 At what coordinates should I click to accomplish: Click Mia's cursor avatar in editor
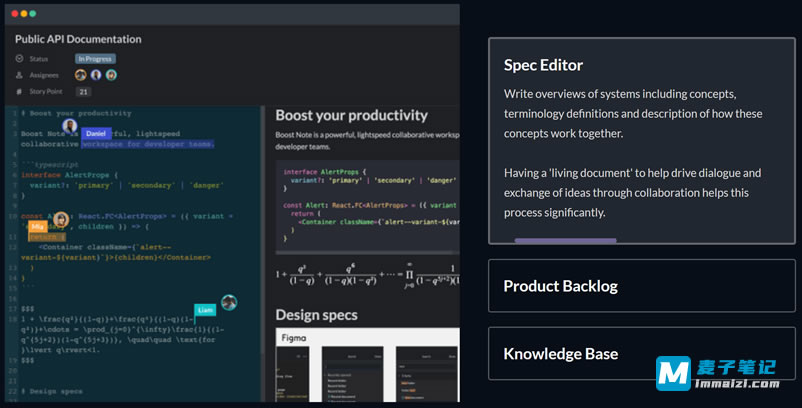61,219
